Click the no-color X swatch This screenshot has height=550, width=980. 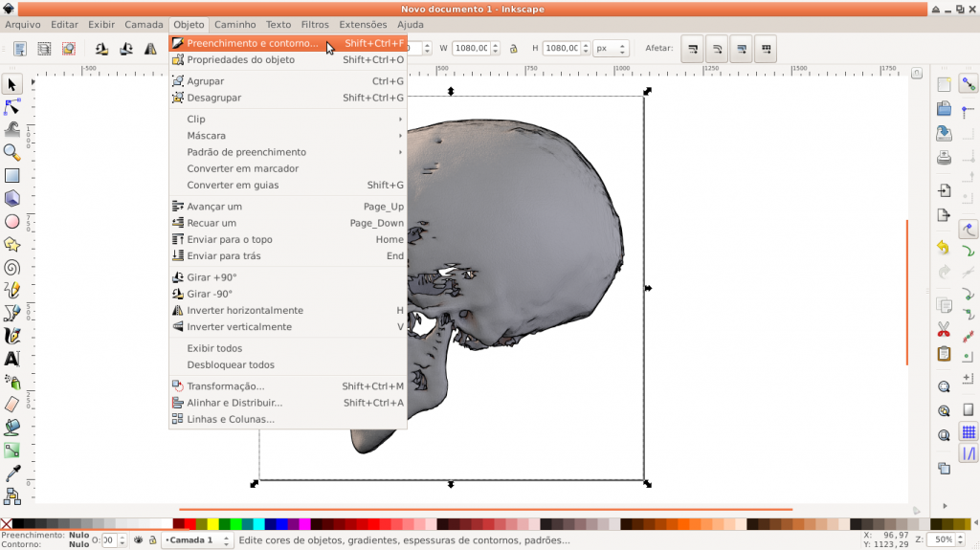(7, 524)
